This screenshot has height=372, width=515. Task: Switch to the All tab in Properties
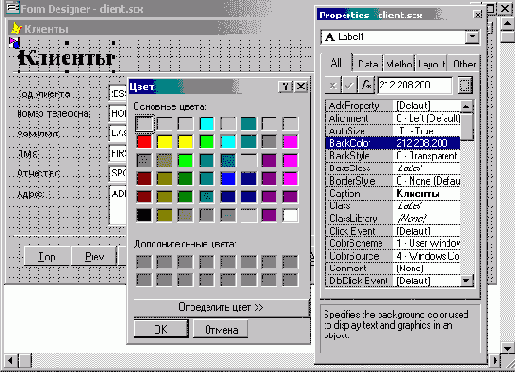pyautogui.click(x=336, y=63)
